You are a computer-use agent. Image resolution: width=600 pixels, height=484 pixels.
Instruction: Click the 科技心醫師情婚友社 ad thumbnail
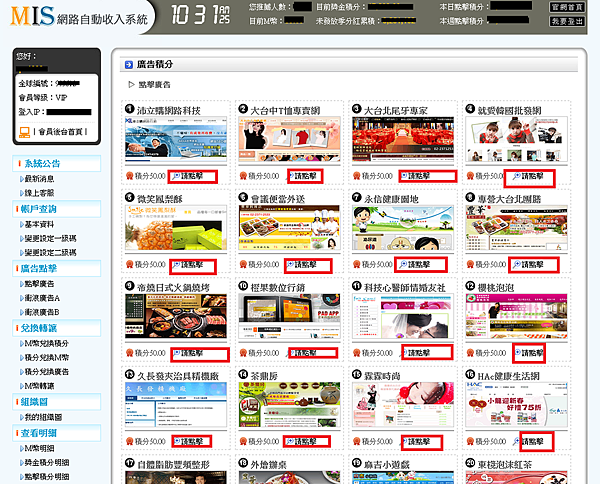(x=403, y=316)
